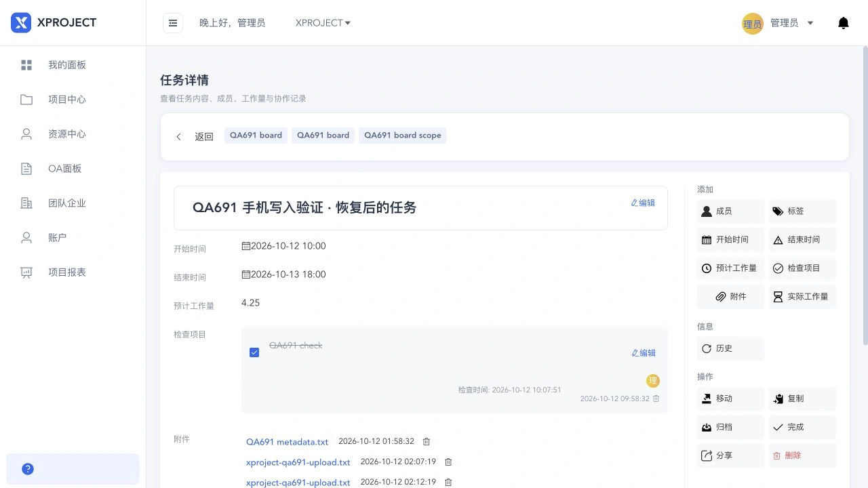Click the notification bell icon
The image size is (868, 488).
(x=844, y=23)
